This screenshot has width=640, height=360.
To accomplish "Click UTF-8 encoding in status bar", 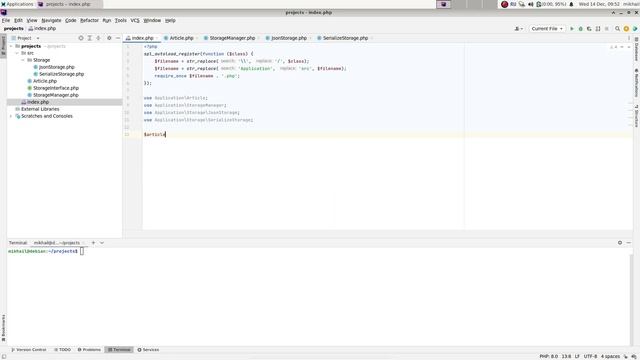I will (590, 356).
